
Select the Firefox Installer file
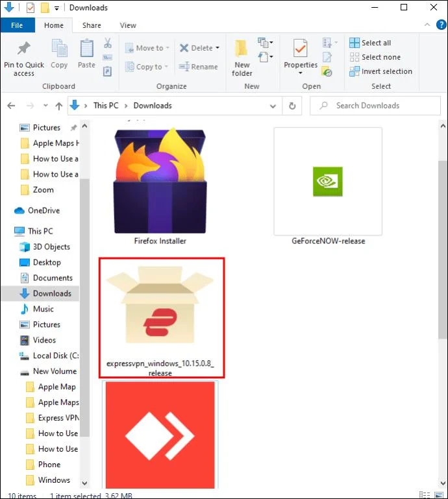pyautogui.click(x=160, y=186)
